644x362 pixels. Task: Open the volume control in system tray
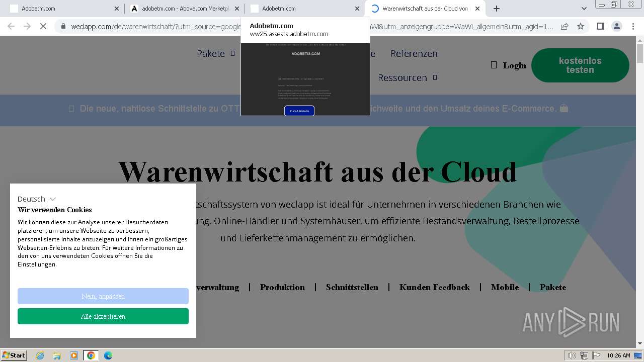point(572,355)
